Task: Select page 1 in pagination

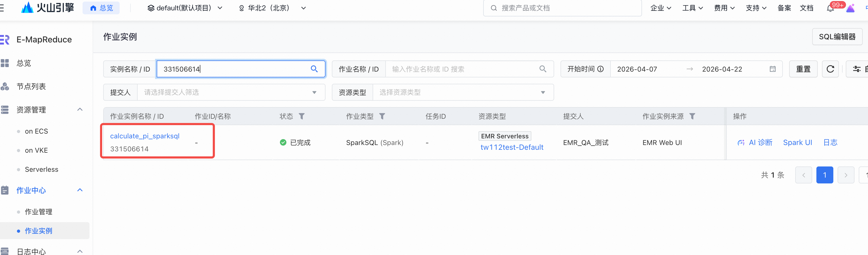Action: 825,175
